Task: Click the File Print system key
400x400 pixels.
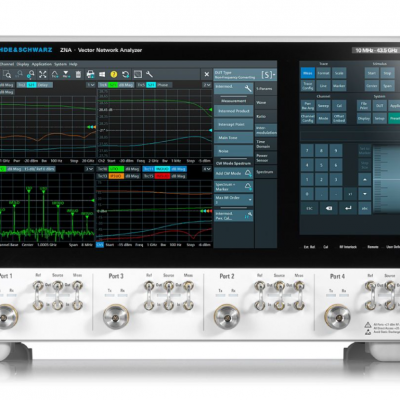Action: pyautogui.click(x=364, y=106)
